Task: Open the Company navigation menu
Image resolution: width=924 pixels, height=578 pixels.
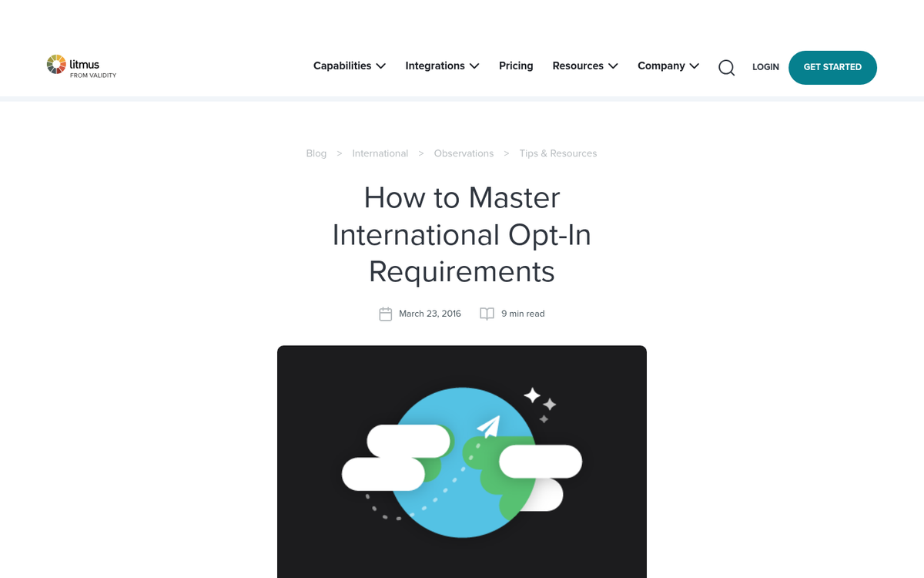Action: click(661, 66)
